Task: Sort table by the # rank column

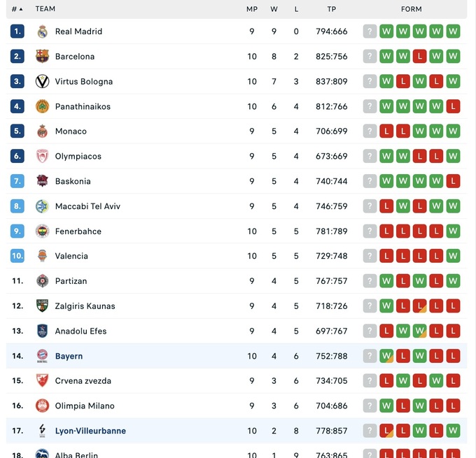Action: point(17,9)
